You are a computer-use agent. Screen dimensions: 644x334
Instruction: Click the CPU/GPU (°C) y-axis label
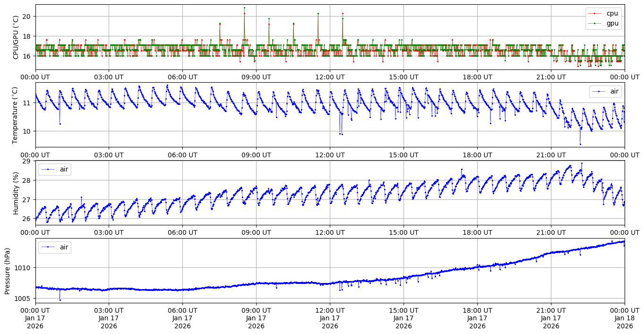click(x=16, y=37)
